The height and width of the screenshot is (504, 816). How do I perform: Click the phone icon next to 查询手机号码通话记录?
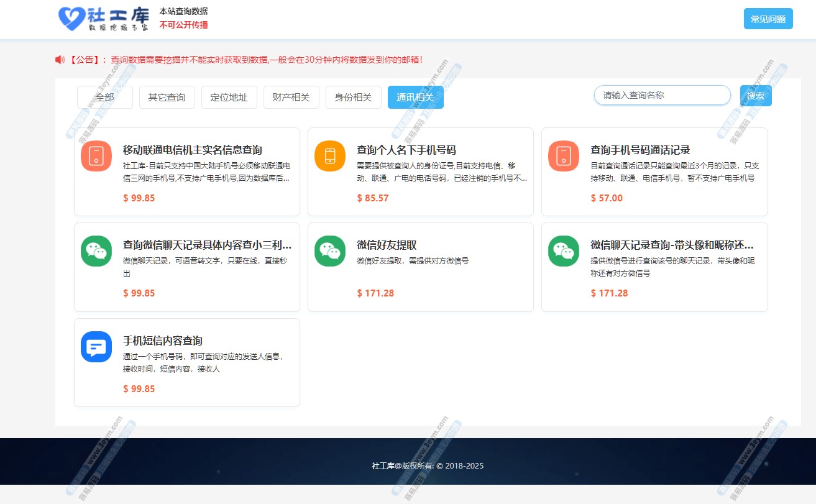point(564,156)
